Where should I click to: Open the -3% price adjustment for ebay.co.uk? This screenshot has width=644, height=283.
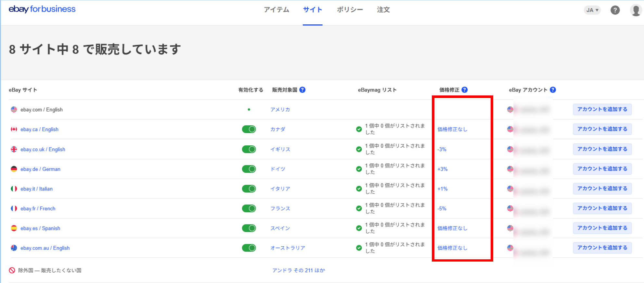[x=442, y=149]
